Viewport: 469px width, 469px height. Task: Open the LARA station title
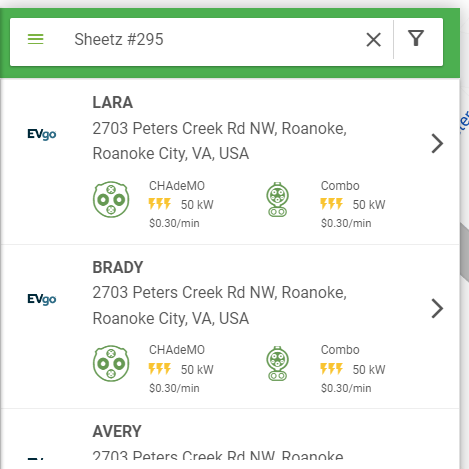pyautogui.click(x=113, y=102)
